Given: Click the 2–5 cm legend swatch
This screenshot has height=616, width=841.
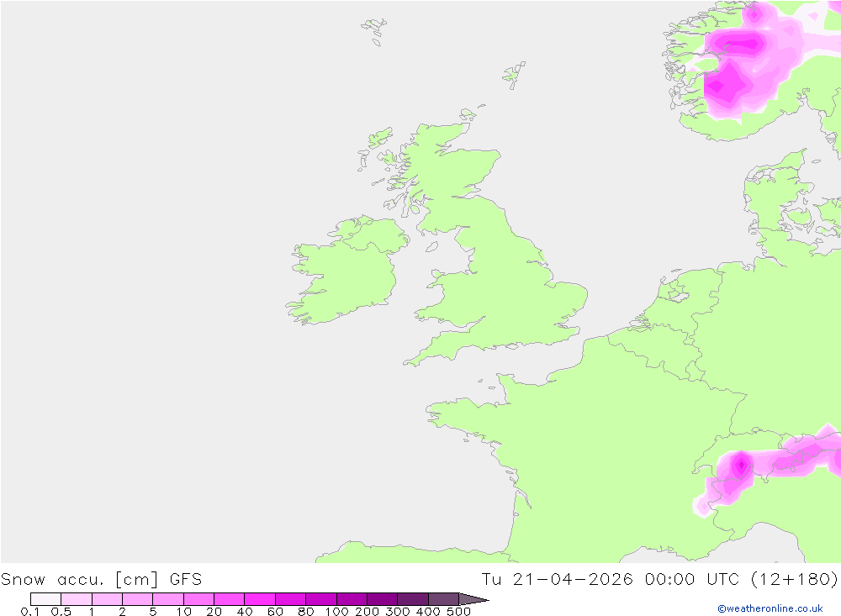Looking at the screenshot, I should point(138,599).
